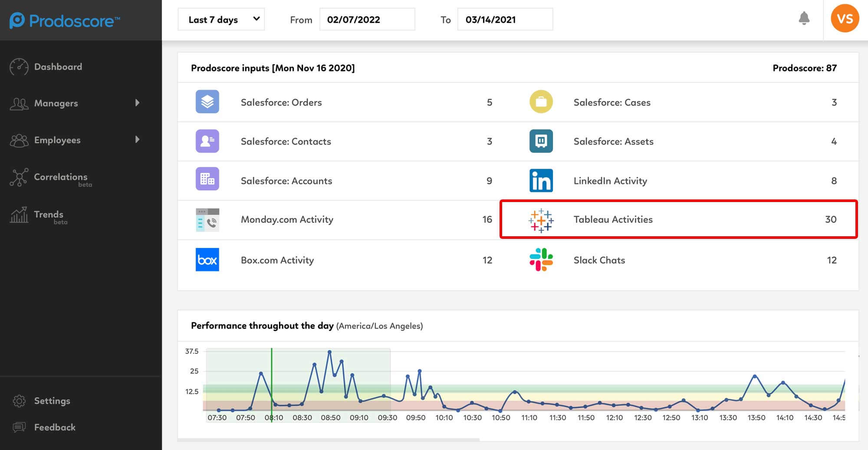Select Salesforce: Orders label

[x=281, y=102]
